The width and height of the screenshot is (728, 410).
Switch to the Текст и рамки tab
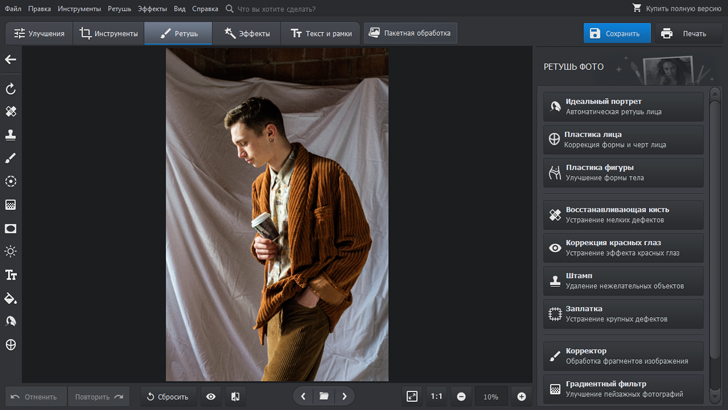point(320,33)
